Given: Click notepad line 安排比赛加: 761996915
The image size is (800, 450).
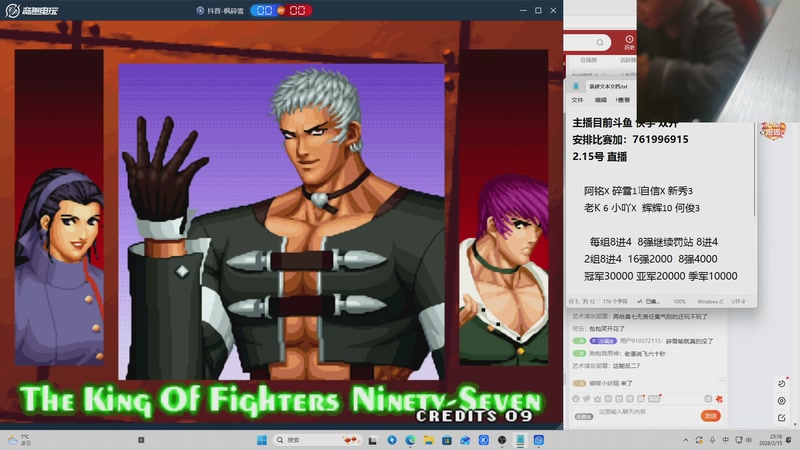Looking at the screenshot, I should 630,139.
